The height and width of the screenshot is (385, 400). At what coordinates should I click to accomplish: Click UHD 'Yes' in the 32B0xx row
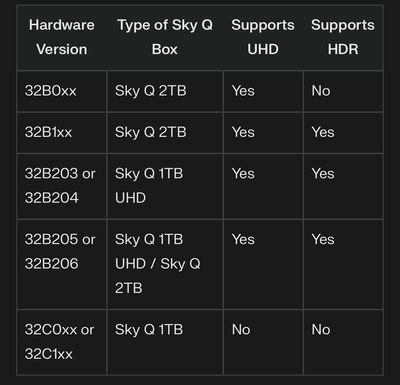pyautogui.click(x=243, y=91)
